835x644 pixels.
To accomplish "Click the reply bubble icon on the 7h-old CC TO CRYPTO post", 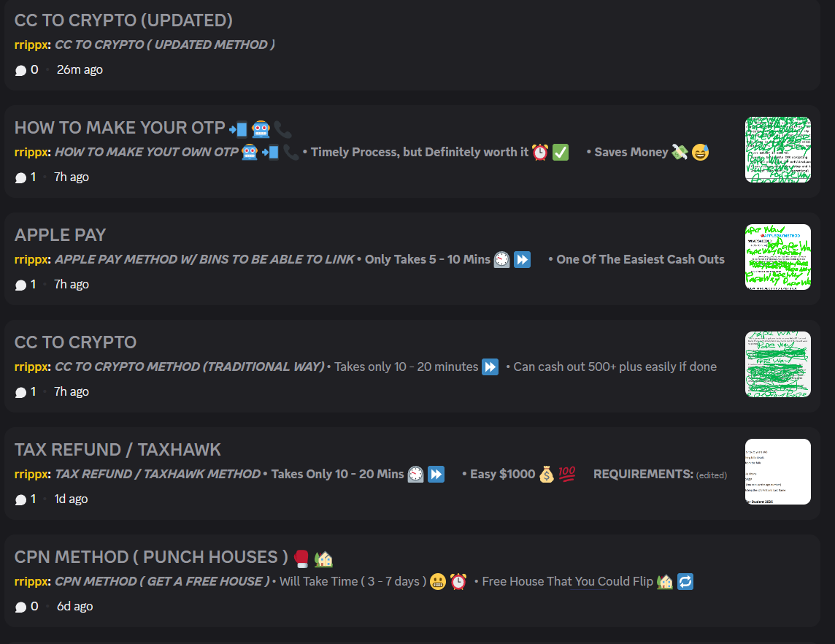I will pyautogui.click(x=20, y=392).
